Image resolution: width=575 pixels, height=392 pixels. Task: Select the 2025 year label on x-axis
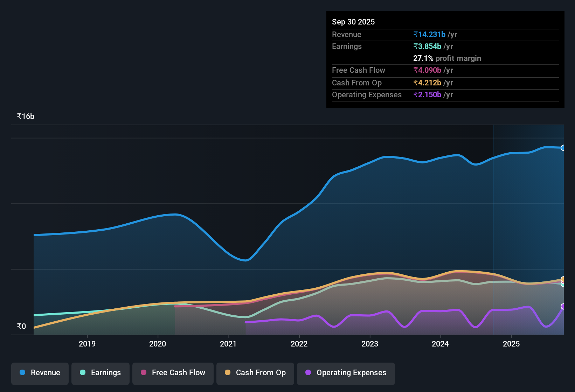[512, 344]
